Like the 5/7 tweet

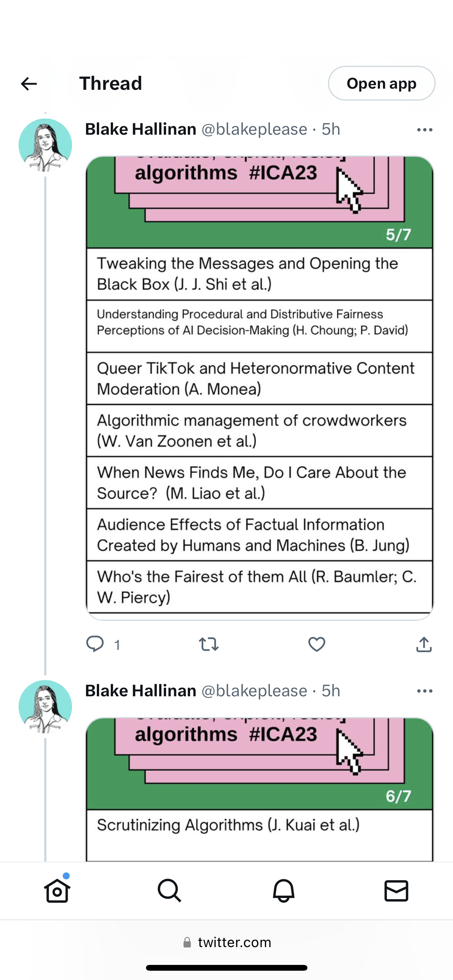tap(316, 644)
